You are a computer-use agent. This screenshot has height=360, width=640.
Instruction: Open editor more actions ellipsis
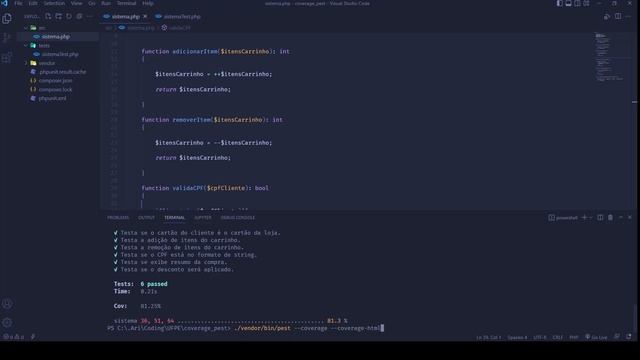coord(629,16)
